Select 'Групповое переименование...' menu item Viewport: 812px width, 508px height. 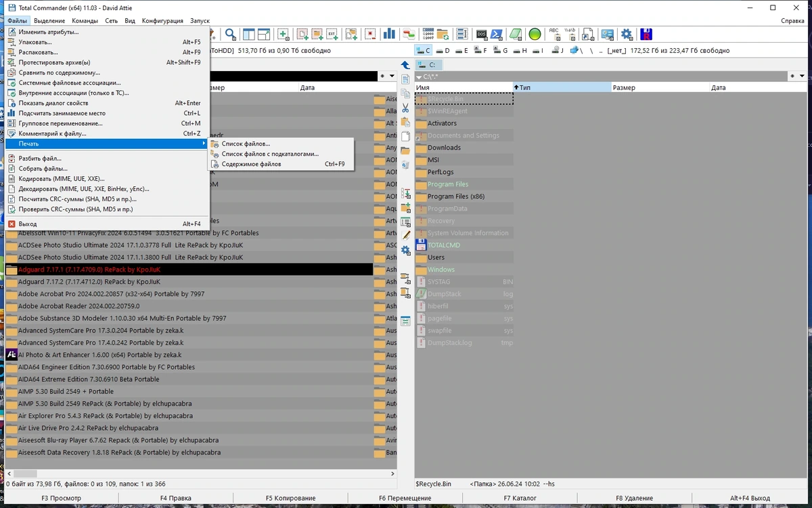61,123
